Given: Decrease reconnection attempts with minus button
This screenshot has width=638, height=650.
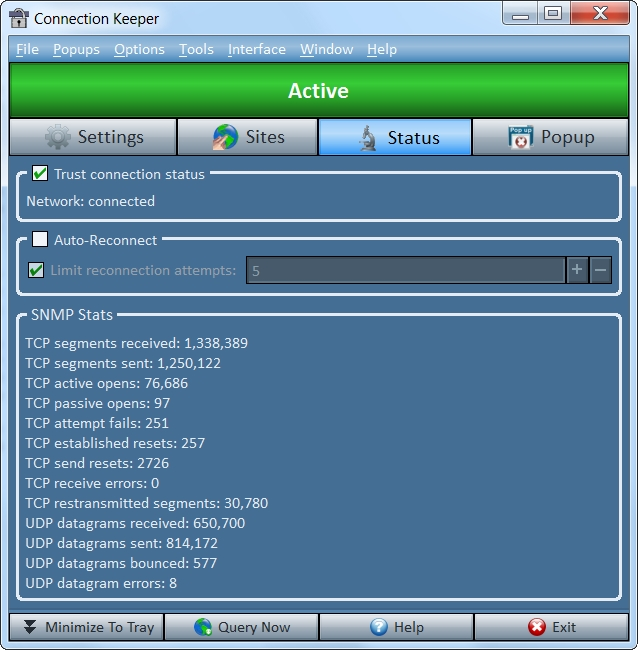Looking at the screenshot, I should pos(600,270).
